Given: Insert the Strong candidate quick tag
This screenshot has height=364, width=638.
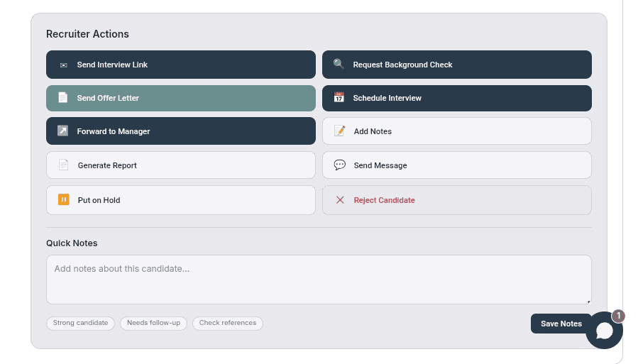Looking at the screenshot, I should [x=80, y=324].
